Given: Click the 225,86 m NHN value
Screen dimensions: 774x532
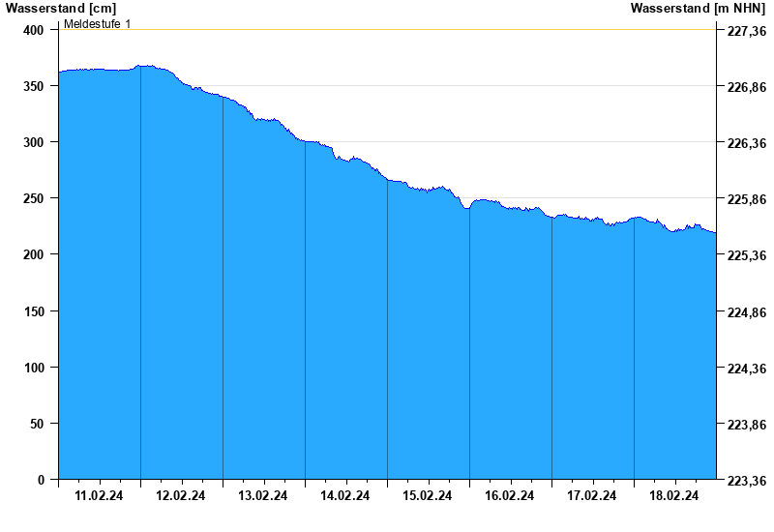Looking at the screenshot, I should click(747, 199).
